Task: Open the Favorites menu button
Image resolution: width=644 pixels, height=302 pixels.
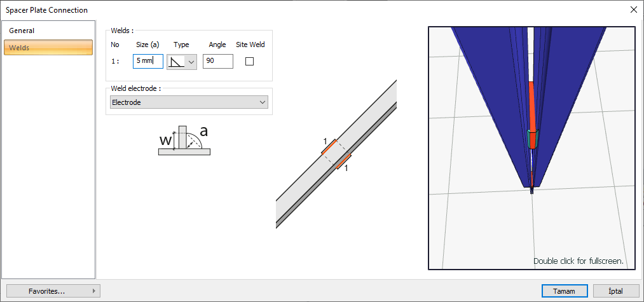Action: pyautogui.click(x=53, y=291)
